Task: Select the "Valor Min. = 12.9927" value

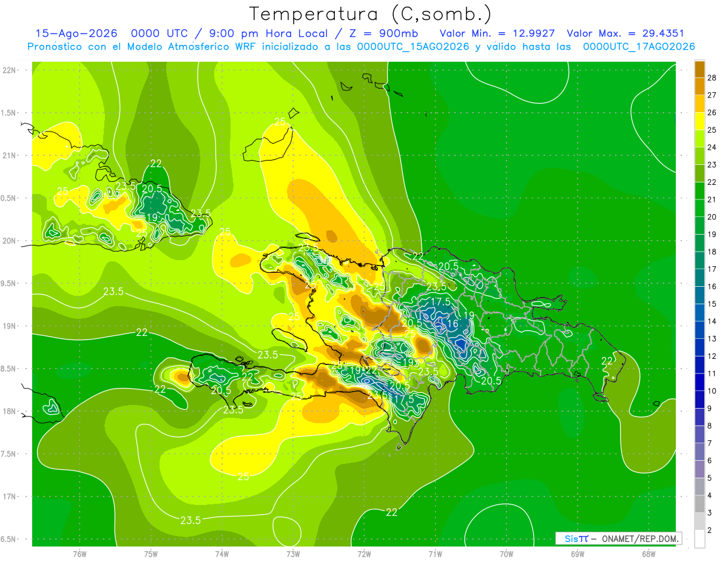Action: point(497,34)
